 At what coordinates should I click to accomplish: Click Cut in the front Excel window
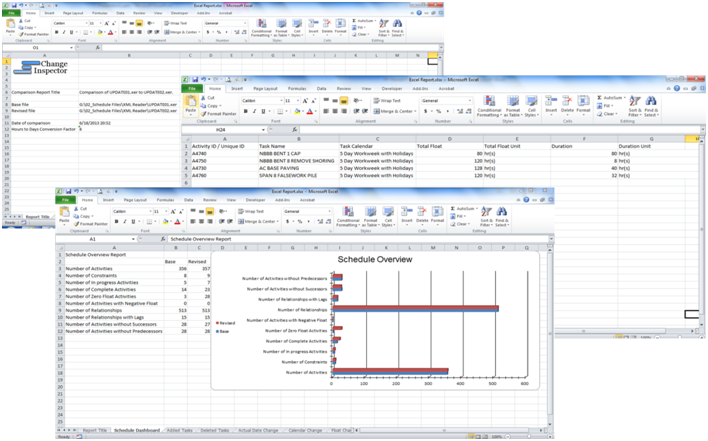click(80, 209)
